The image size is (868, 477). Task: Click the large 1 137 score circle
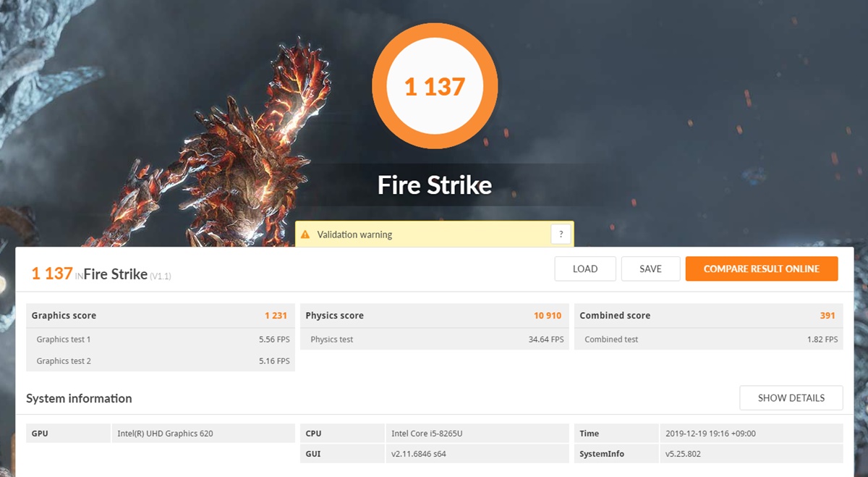(x=435, y=87)
